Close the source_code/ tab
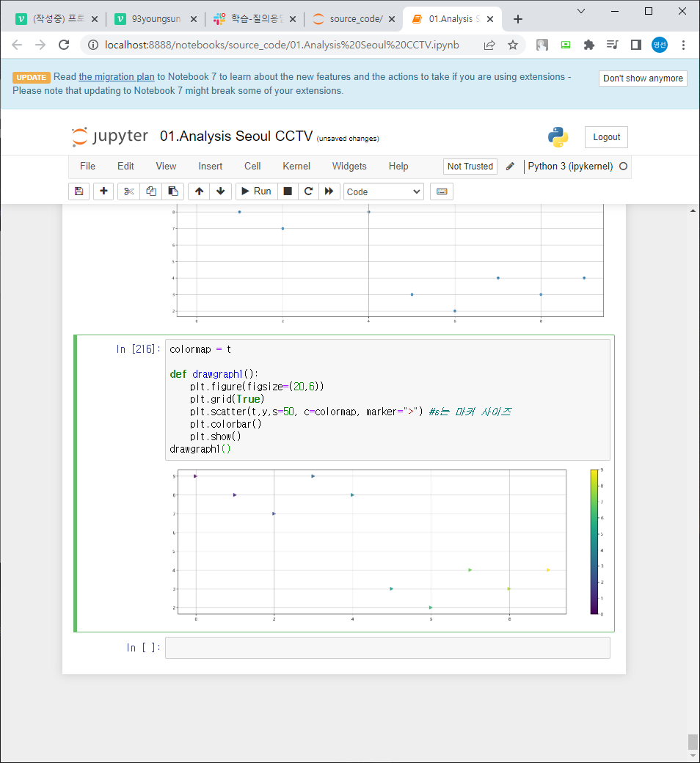Screen dimensions: 700x763 (391, 19)
